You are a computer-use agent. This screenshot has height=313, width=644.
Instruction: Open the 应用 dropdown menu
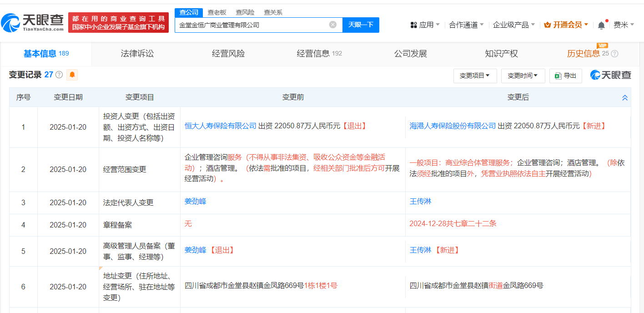[425, 25]
